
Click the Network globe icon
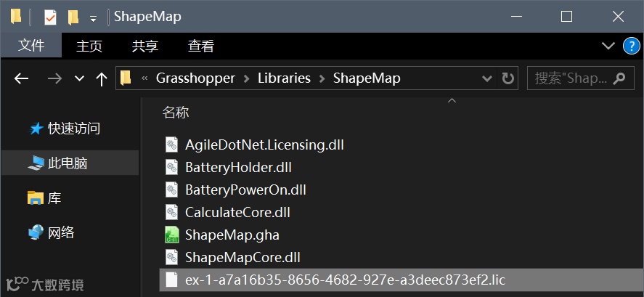coord(36,232)
